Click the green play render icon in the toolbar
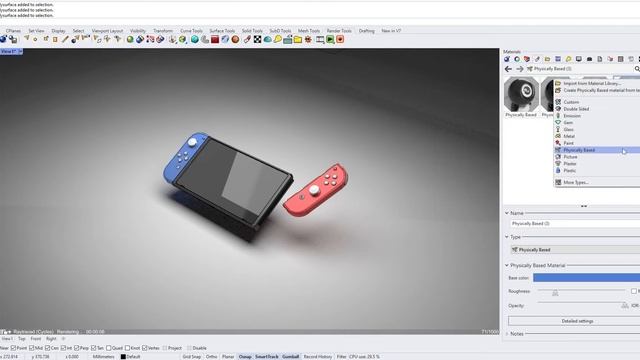640x360 pixels. pos(330,40)
